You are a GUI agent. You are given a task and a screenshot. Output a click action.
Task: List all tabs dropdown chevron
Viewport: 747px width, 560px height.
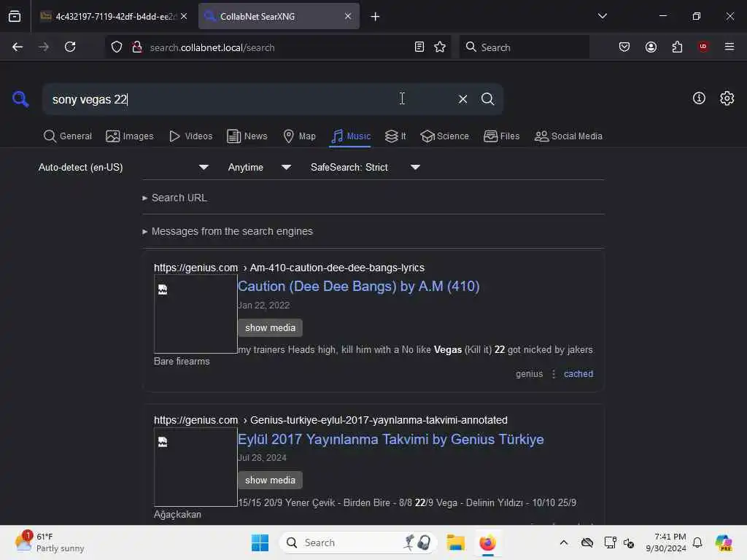602,16
